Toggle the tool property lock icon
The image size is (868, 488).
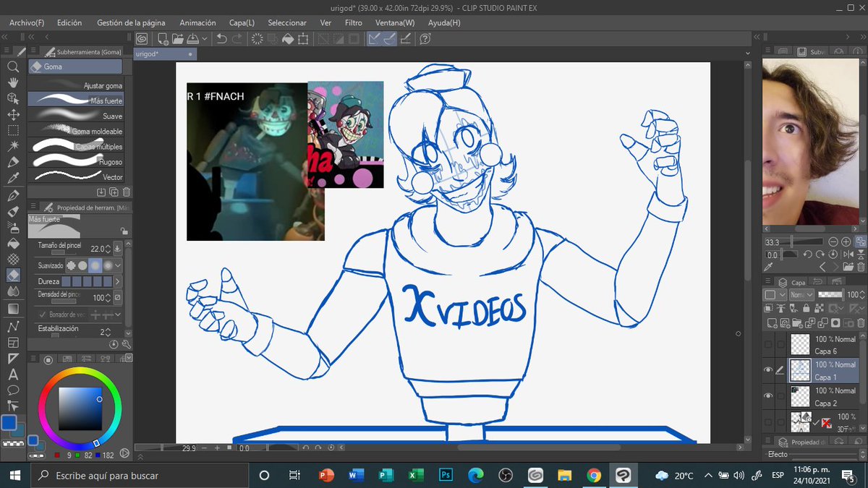pyautogui.click(x=124, y=231)
